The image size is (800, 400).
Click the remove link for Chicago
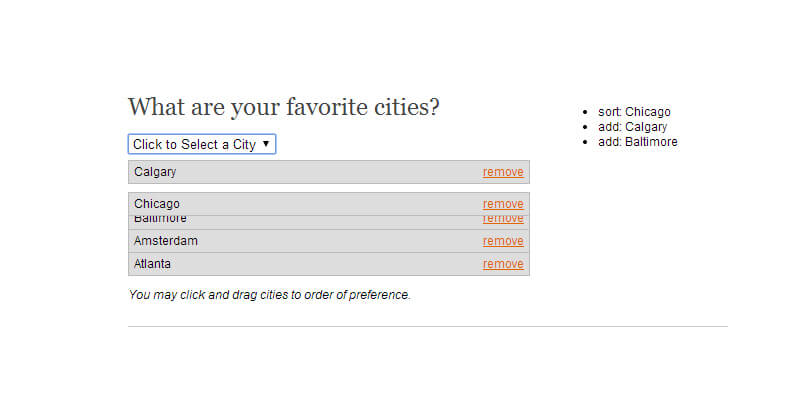pos(503,204)
